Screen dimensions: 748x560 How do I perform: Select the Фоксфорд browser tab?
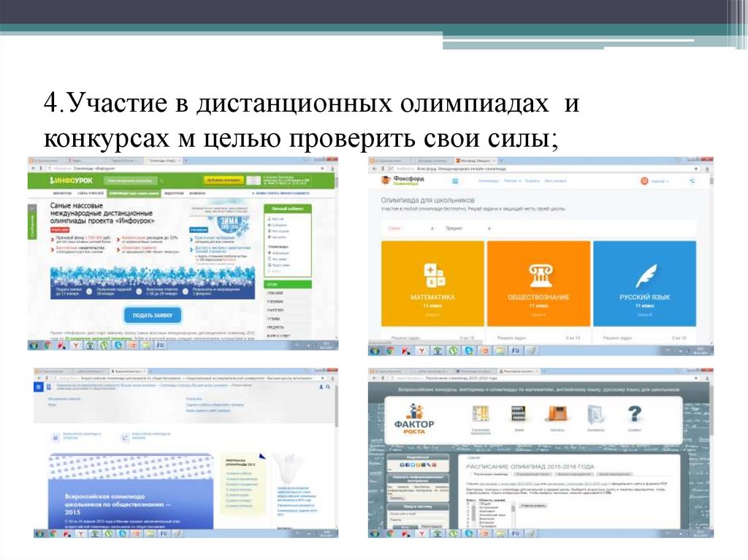(x=476, y=161)
